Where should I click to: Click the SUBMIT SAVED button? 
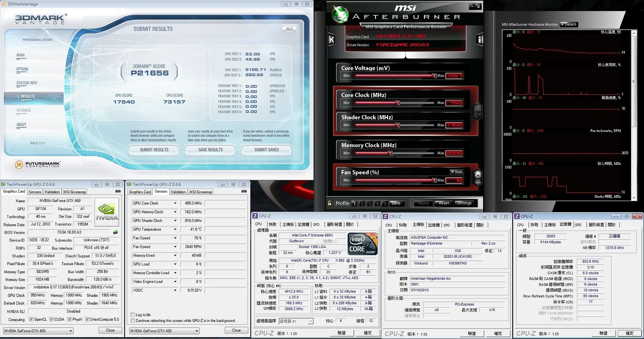click(266, 150)
